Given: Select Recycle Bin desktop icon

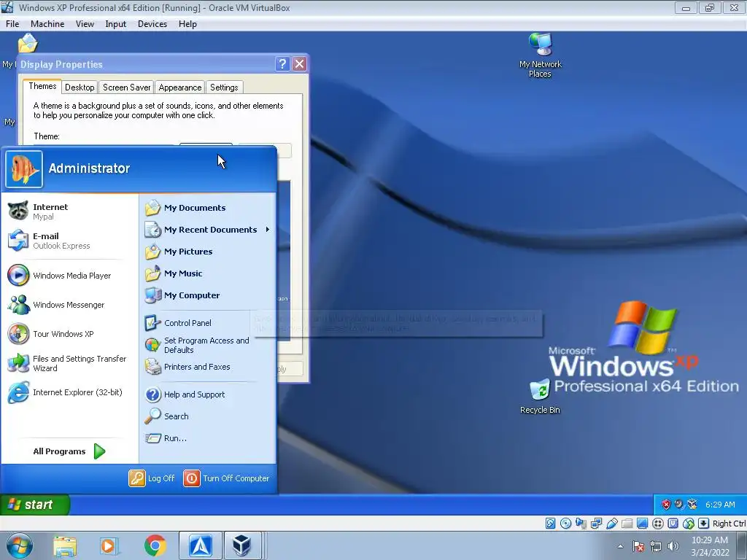Looking at the screenshot, I should click(x=540, y=396).
